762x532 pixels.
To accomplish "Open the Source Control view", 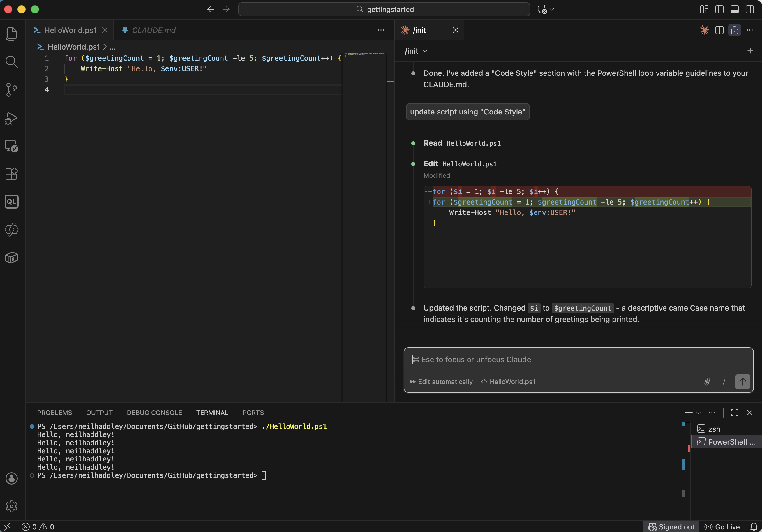I will 11,90.
